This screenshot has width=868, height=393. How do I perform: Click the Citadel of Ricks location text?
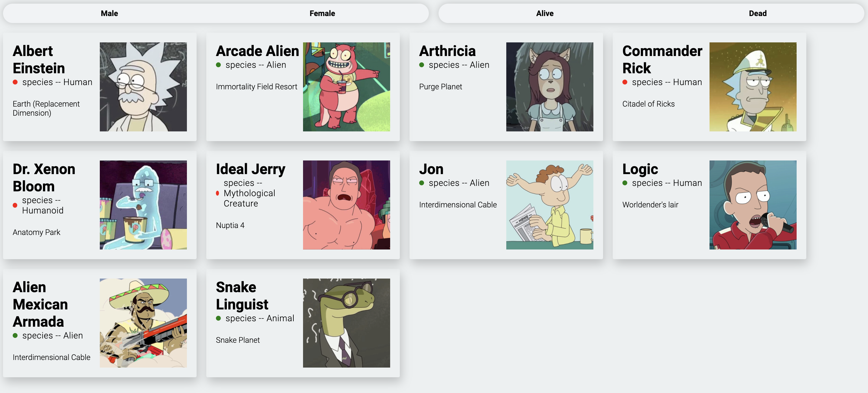[x=649, y=104]
